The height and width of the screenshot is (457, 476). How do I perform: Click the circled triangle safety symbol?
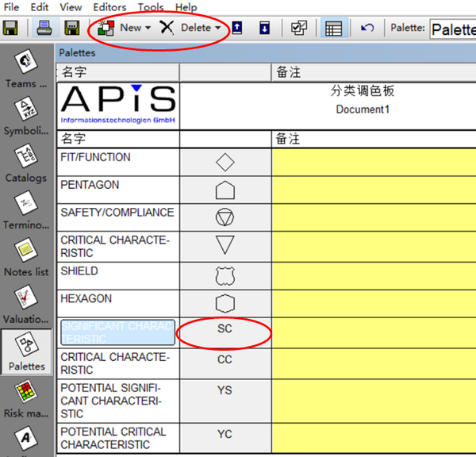click(x=225, y=217)
